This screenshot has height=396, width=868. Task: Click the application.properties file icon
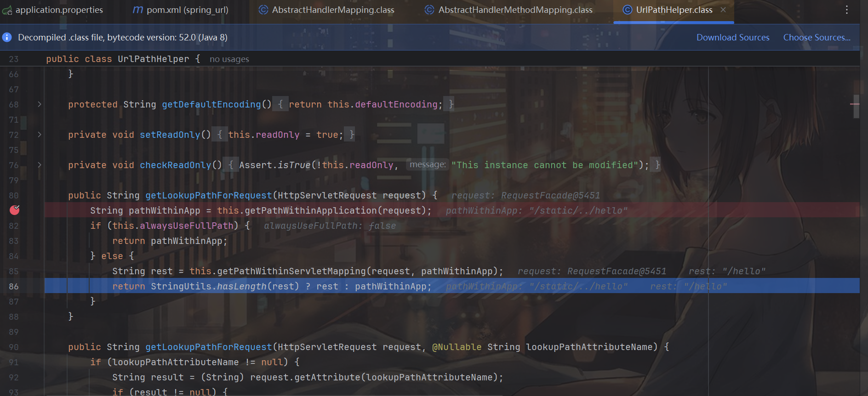pyautogui.click(x=7, y=10)
